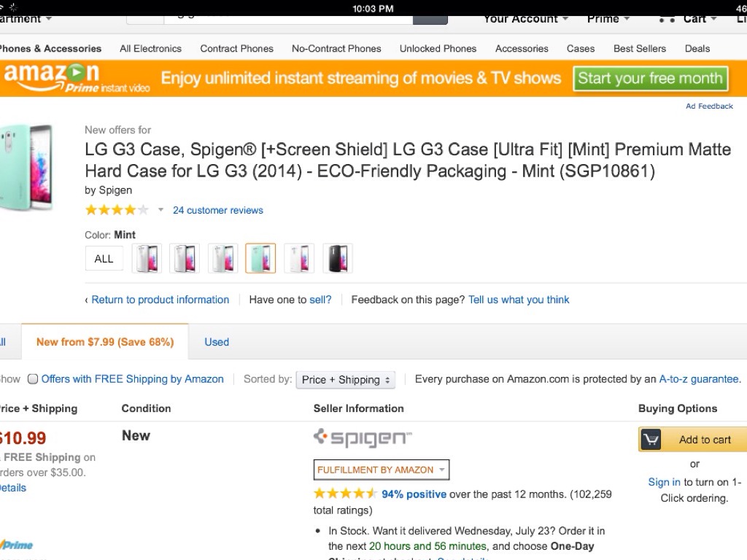Open the 24 customer reviews link
This screenshot has width=747, height=560.
click(x=218, y=210)
